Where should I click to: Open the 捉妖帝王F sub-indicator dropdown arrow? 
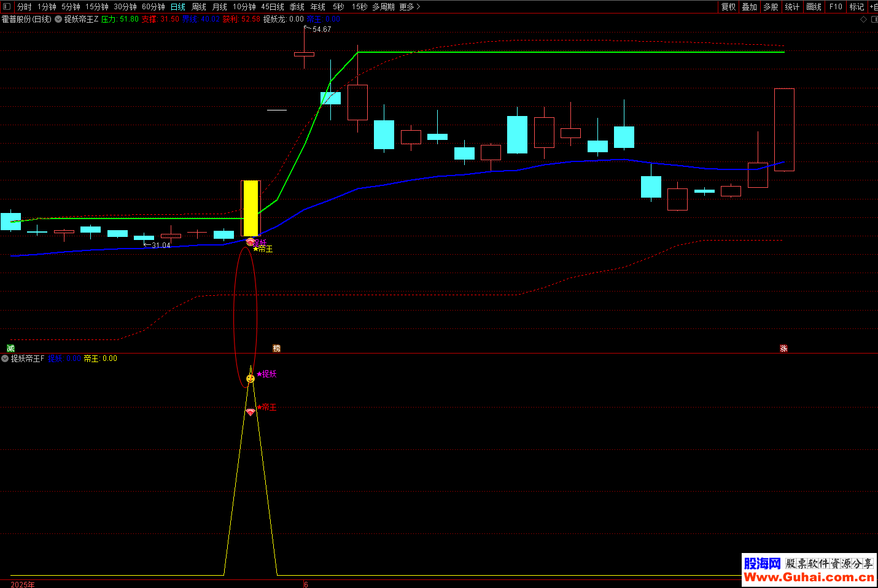point(5,358)
